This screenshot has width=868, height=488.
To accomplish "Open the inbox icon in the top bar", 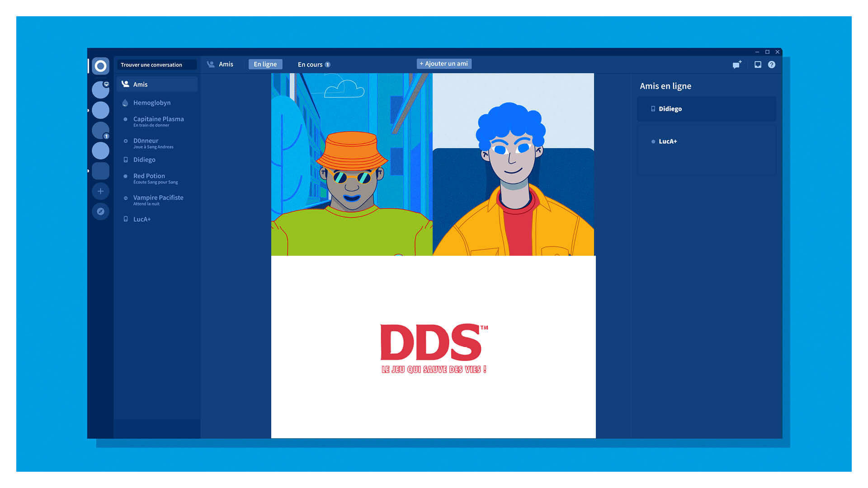I will (758, 65).
